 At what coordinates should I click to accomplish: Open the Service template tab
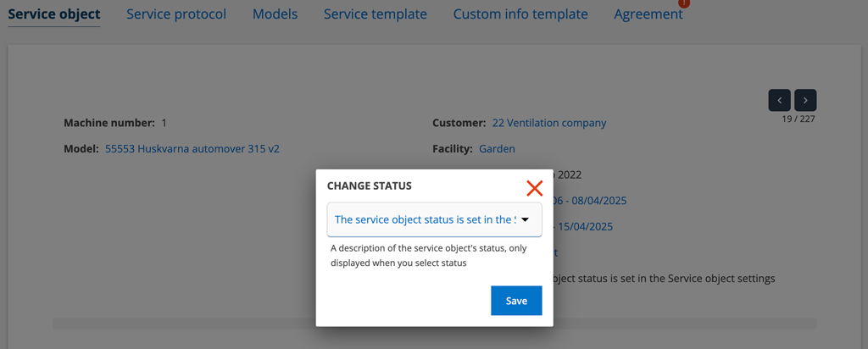[376, 14]
